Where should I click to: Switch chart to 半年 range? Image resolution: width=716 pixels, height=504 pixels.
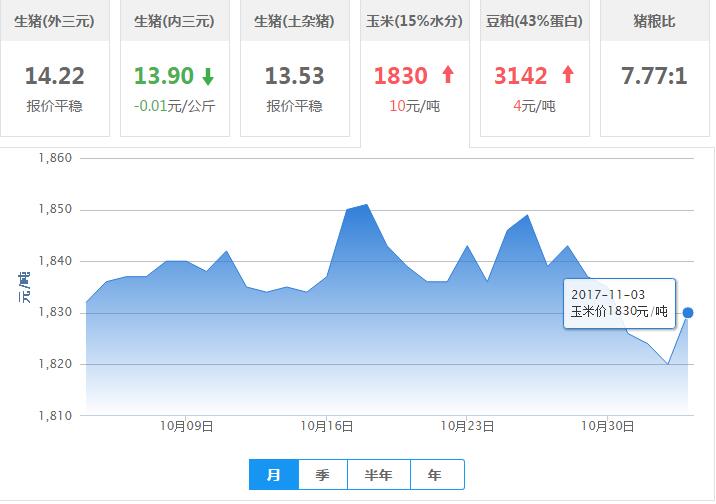pos(379,475)
